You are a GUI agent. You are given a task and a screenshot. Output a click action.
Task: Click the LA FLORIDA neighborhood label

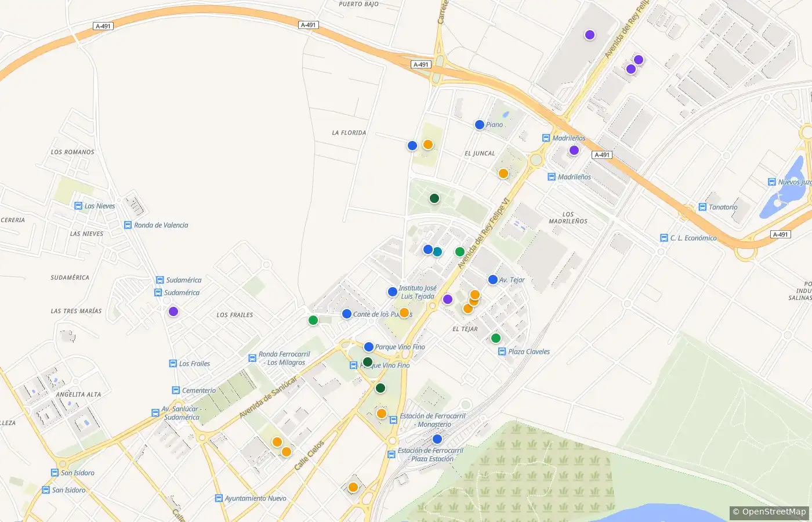[349, 133]
